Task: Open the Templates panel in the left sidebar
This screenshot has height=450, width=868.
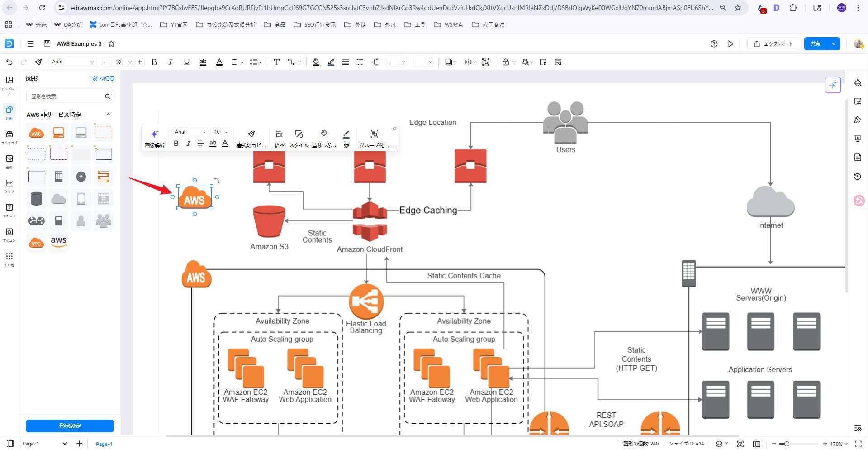Action: tap(9, 83)
